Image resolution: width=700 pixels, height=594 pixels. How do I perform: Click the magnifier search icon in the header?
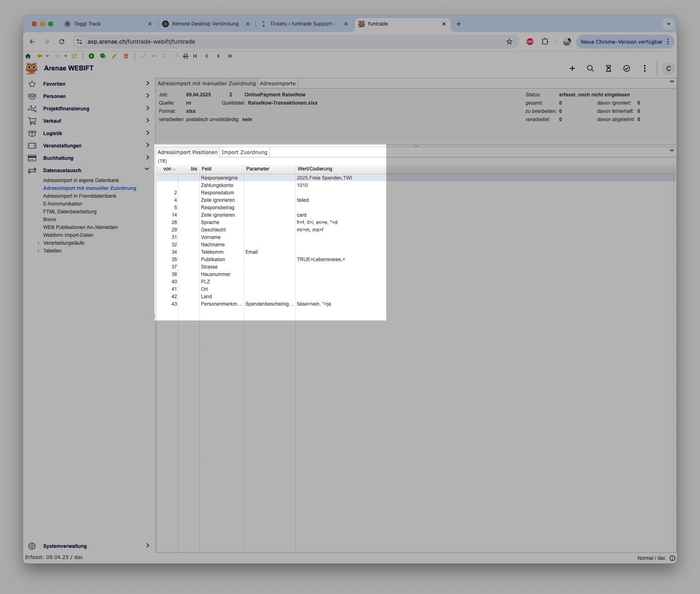590,68
